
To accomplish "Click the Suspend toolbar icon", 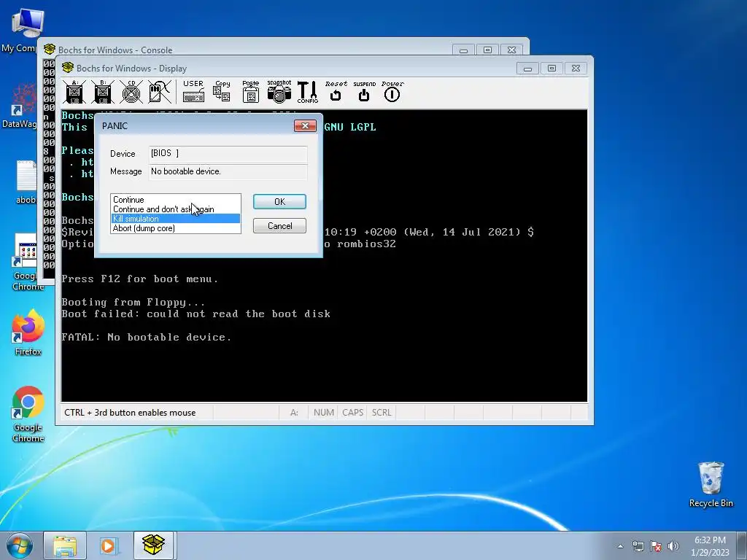I will [x=365, y=91].
